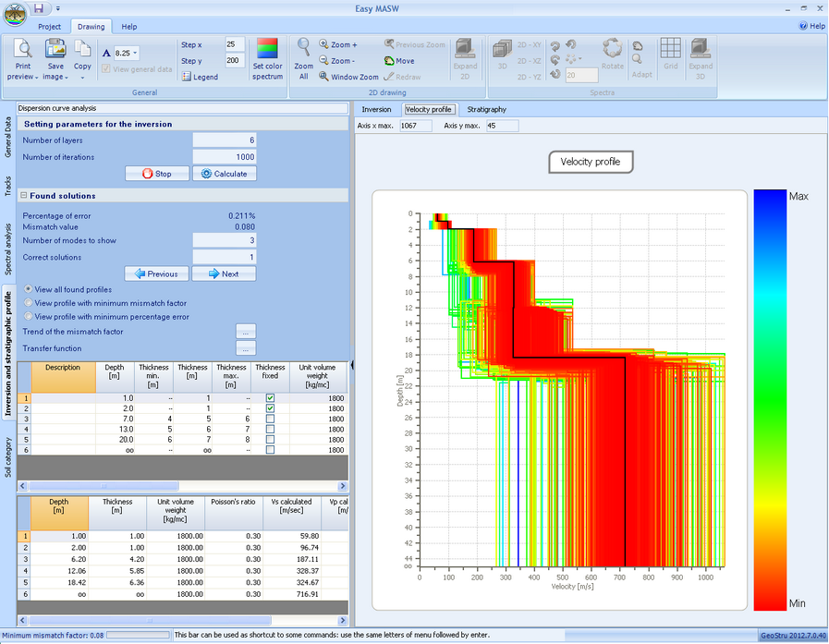Screen dimensions: 829x644
Task: Click the Number of modes to show field
Action: (225, 240)
